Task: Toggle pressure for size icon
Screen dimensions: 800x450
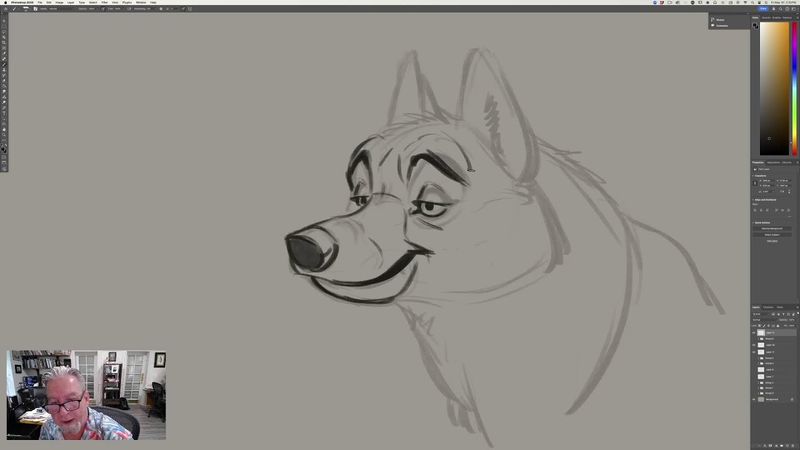Action: (183, 9)
